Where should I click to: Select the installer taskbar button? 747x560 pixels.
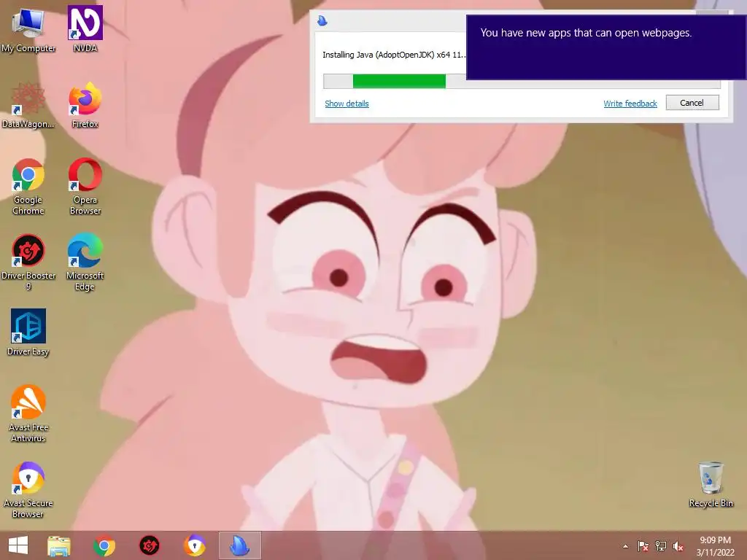click(240, 545)
